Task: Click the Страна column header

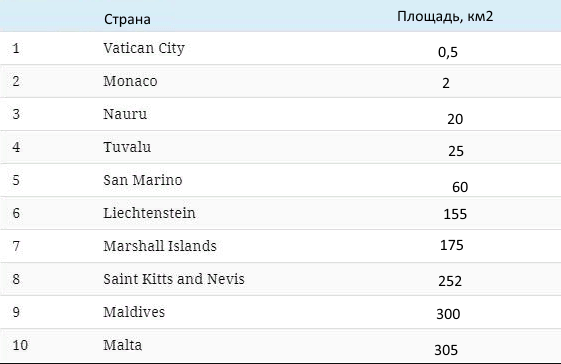Action: (127, 19)
